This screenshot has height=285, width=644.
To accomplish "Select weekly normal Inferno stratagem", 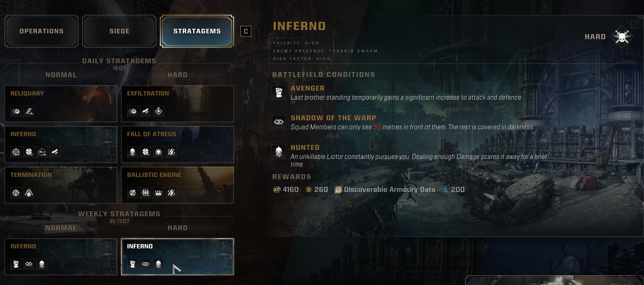I will pyautogui.click(x=61, y=257).
